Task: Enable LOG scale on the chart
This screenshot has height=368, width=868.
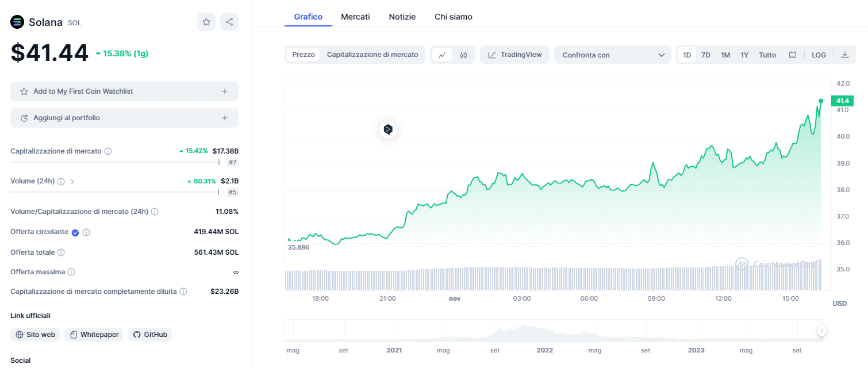Action: (819, 55)
